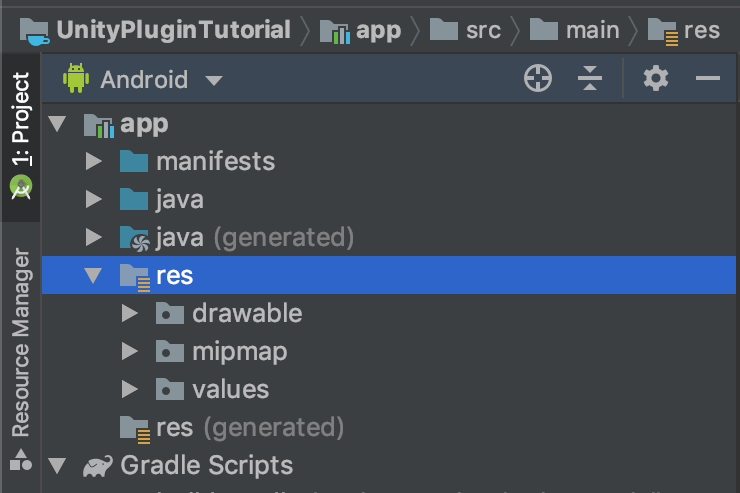Select the res (generated) item
The width and height of the screenshot is (740, 493).
250,427
